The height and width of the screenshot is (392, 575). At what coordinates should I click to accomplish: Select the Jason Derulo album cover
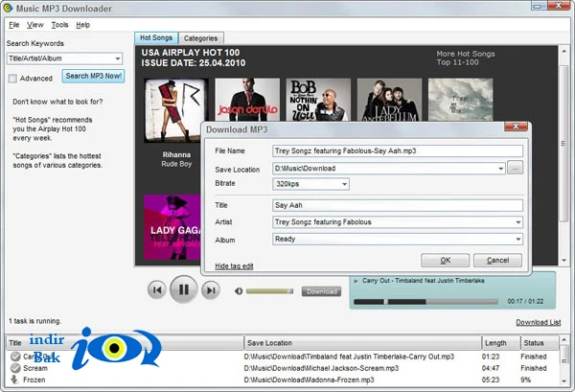247,100
